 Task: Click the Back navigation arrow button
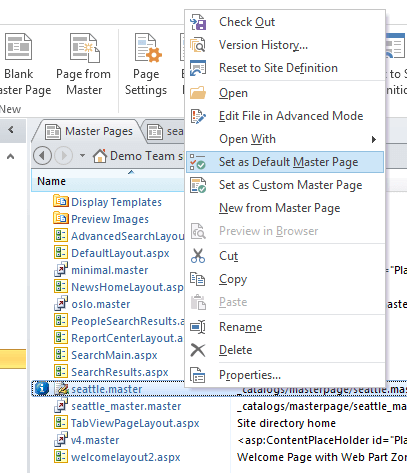(42, 156)
